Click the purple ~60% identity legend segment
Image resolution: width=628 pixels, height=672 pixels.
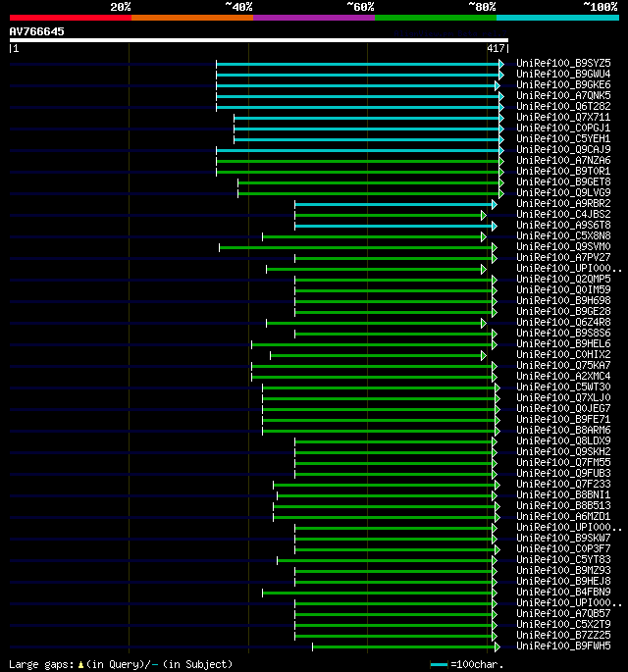click(314, 18)
